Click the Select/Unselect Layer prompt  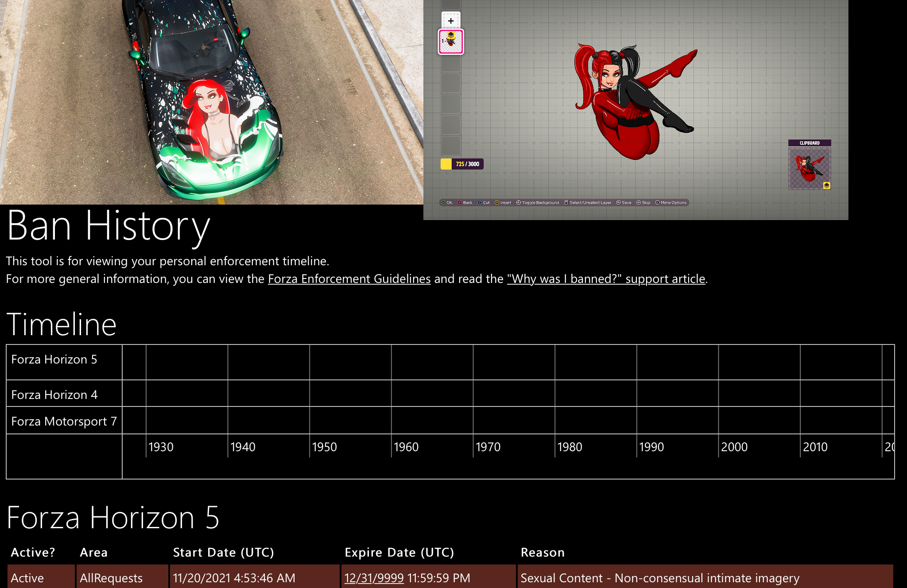point(588,202)
